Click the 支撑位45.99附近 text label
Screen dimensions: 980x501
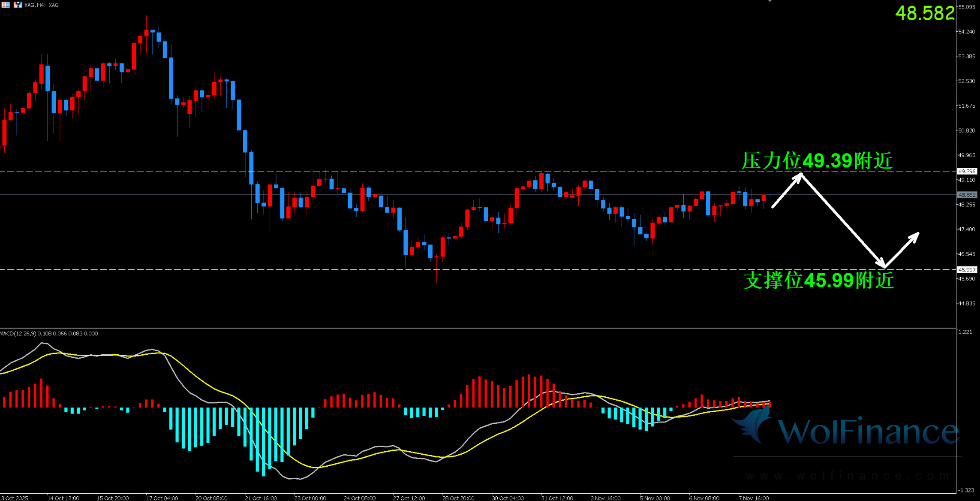tap(818, 281)
